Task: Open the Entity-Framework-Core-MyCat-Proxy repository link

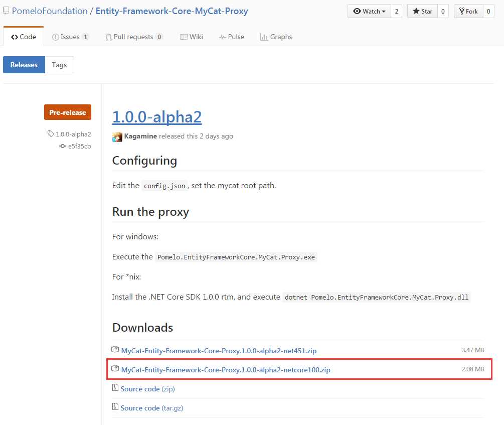Action: (x=172, y=11)
